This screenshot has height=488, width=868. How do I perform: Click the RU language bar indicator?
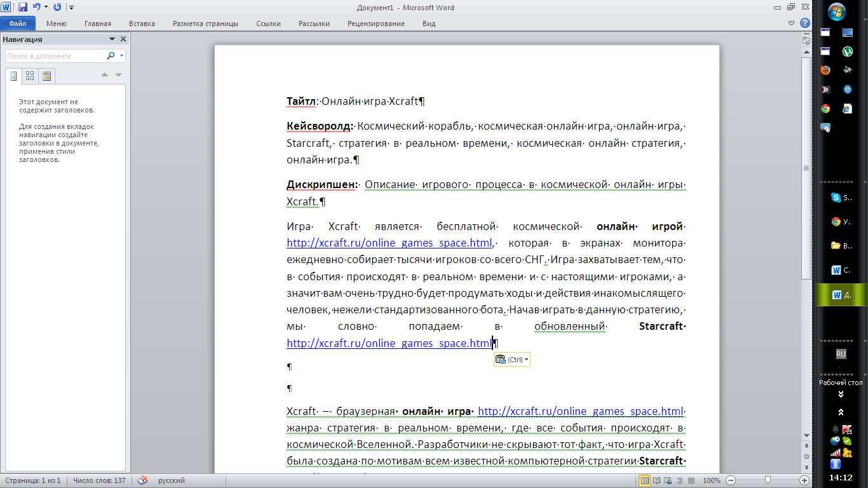(x=841, y=353)
